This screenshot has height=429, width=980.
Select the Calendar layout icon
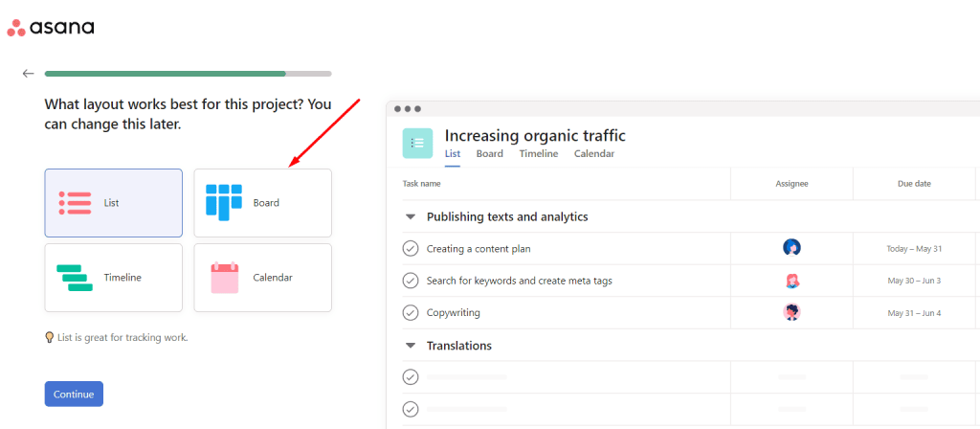225,278
